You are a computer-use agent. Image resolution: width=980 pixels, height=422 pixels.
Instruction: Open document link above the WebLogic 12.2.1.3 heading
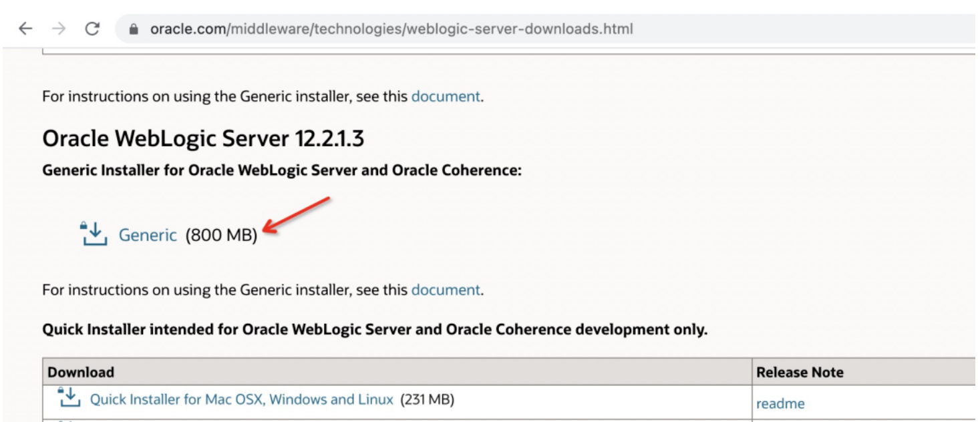coord(446,96)
